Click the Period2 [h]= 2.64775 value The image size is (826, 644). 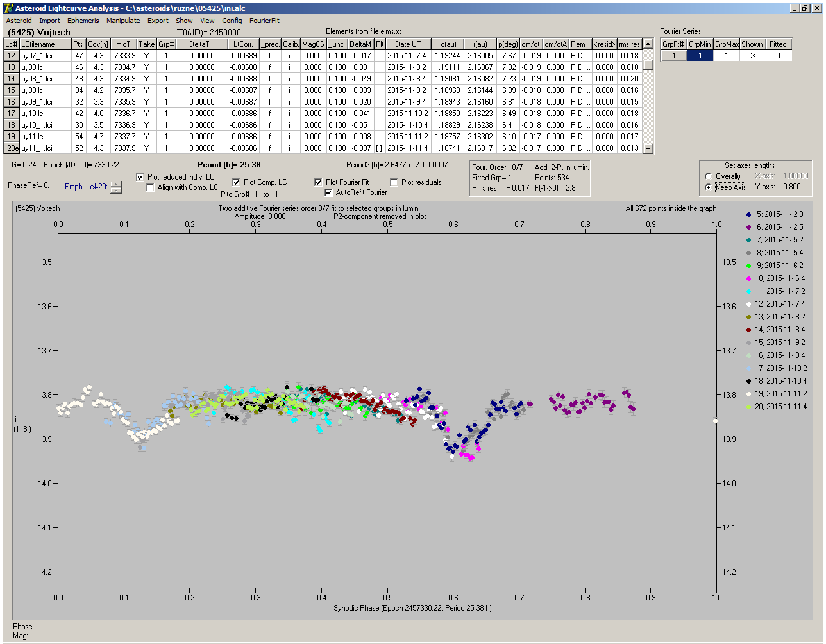pos(397,165)
